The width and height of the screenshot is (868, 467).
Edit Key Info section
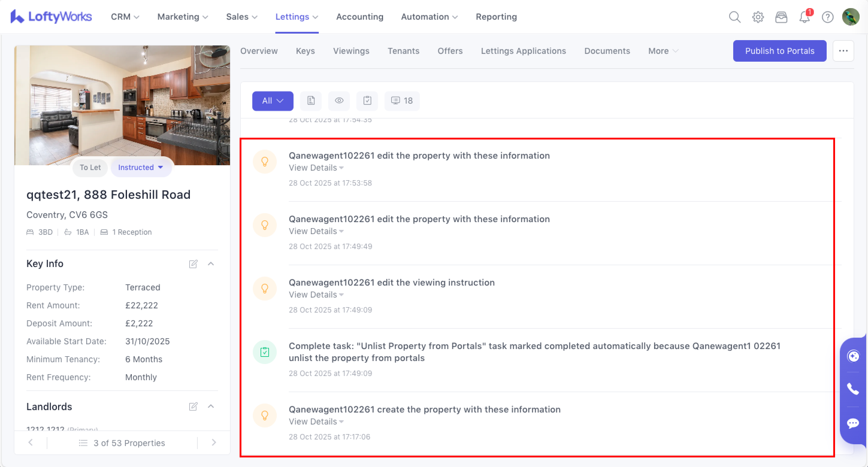coord(193,264)
